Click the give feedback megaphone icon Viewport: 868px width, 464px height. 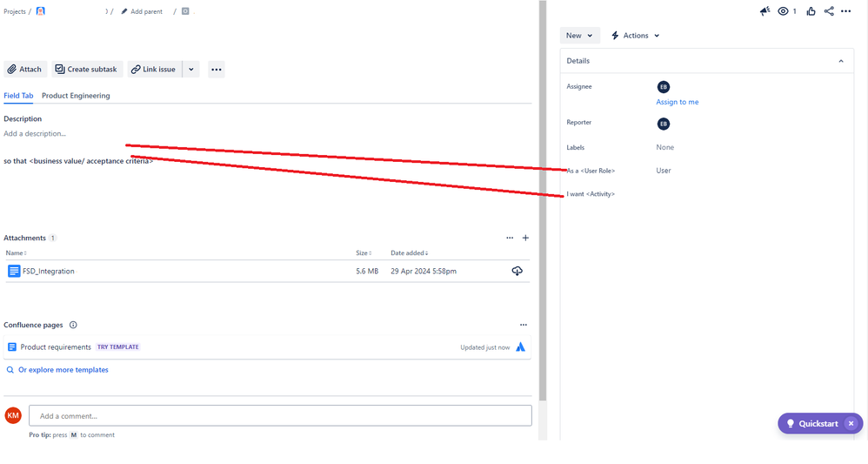click(x=765, y=11)
